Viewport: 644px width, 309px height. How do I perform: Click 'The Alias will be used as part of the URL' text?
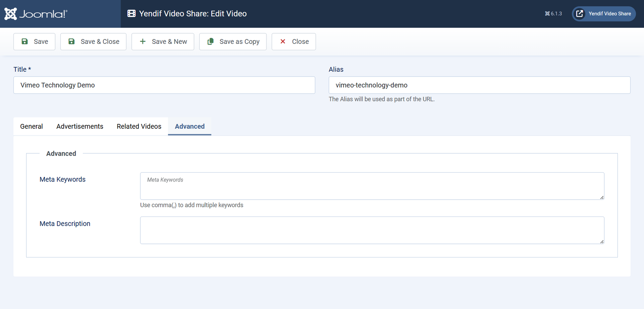382,99
